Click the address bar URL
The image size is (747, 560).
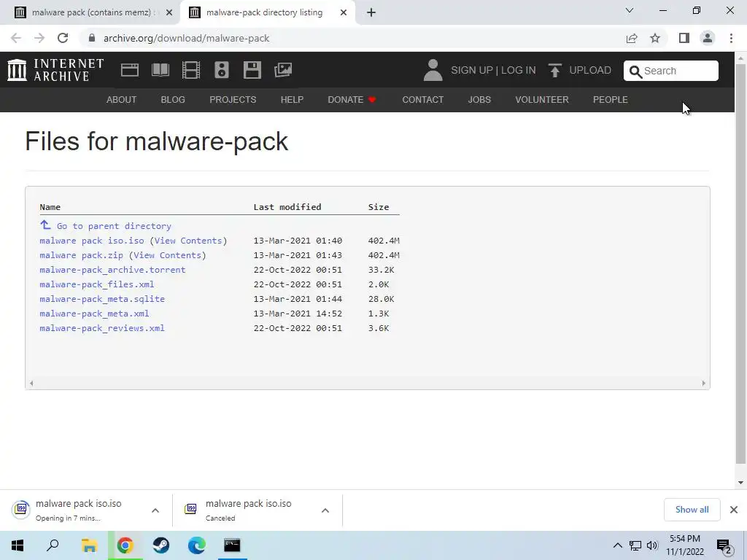coord(186,38)
